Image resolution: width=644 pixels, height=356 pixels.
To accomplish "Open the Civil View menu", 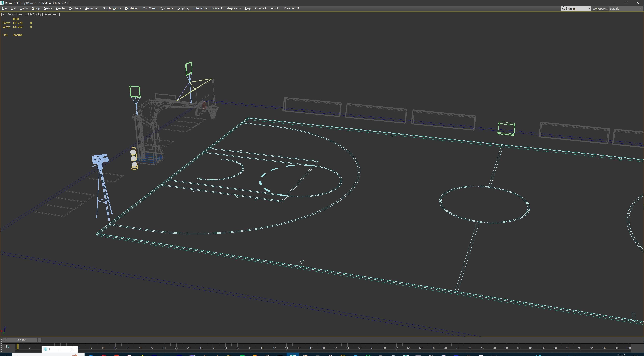I will (149, 8).
